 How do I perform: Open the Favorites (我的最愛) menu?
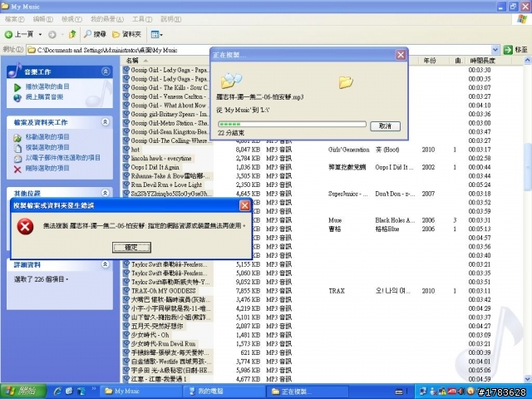point(107,19)
